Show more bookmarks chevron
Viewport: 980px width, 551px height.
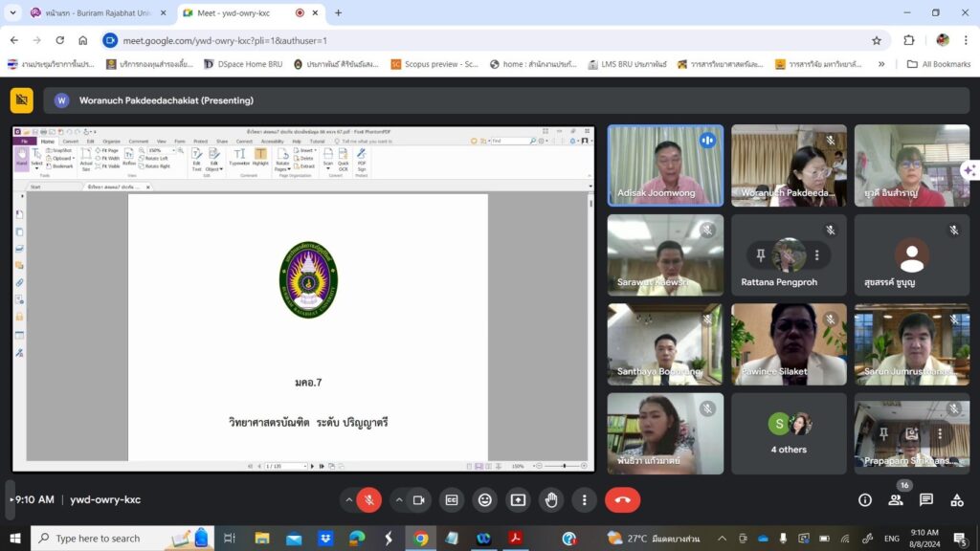click(x=881, y=64)
